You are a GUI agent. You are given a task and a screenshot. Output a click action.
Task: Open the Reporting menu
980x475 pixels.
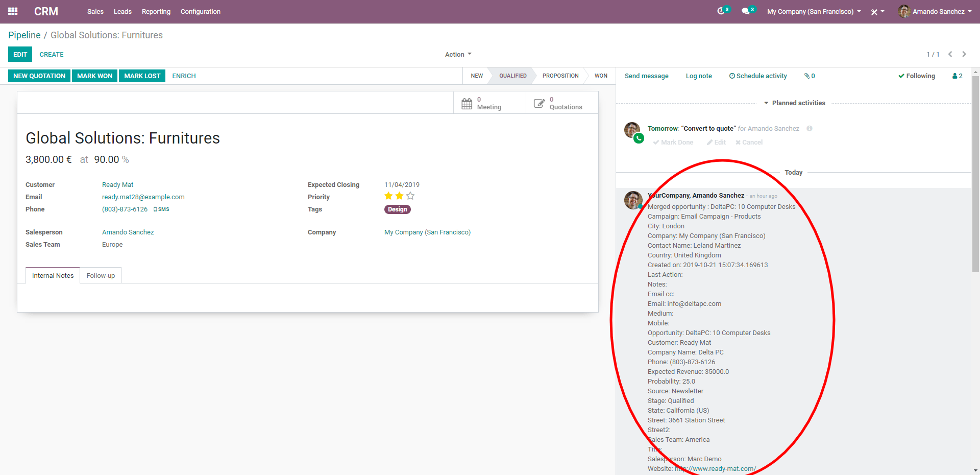(x=156, y=12)
